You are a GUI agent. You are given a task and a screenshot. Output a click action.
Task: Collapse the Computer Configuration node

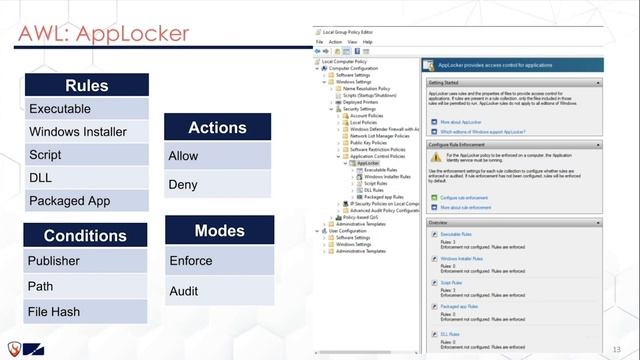317,69
